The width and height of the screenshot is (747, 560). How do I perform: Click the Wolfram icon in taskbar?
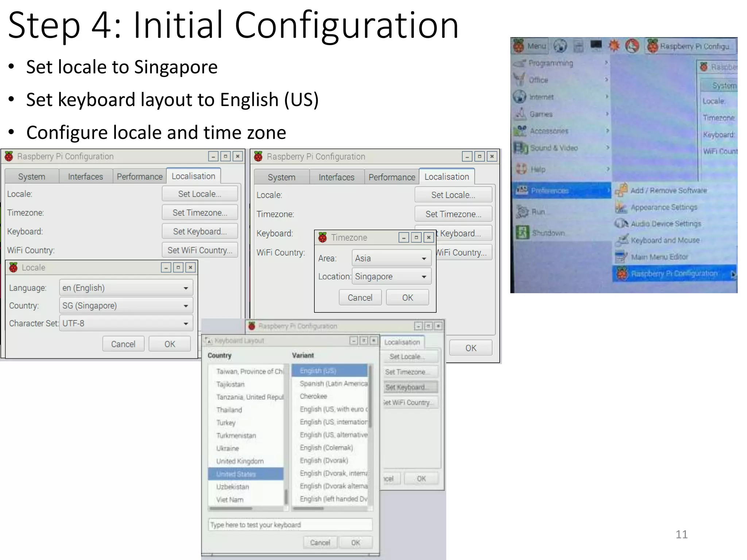632,46
